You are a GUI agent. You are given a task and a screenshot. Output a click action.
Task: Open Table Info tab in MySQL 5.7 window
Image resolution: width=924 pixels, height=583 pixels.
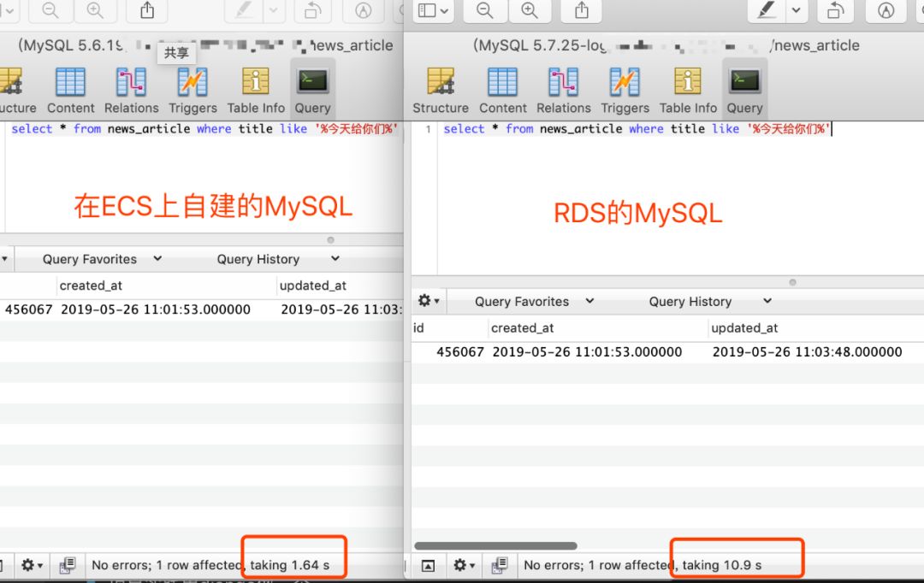(x=688, y=90)
